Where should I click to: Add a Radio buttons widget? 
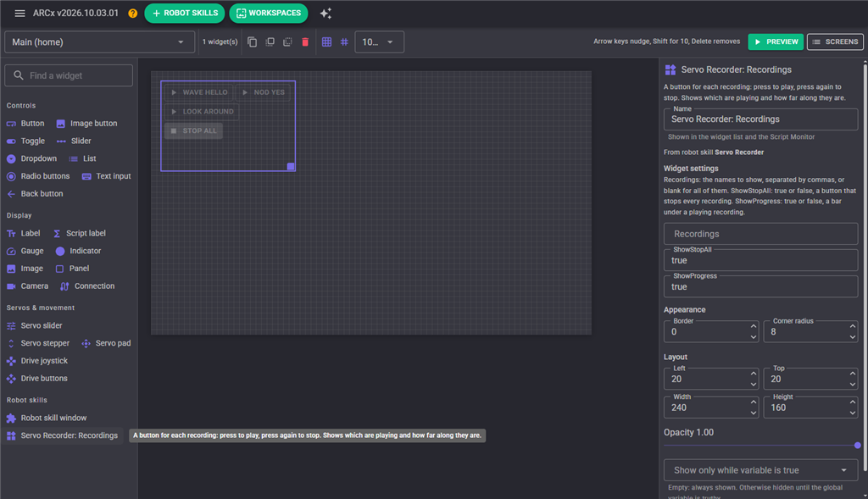coord(38,176)
